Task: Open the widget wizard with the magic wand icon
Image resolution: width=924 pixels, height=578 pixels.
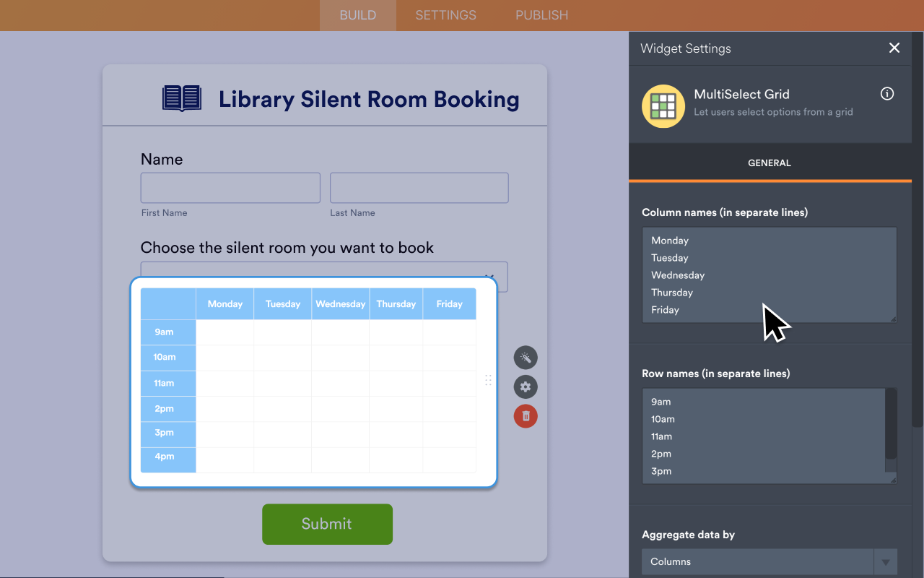Action: [x=525, y=357]
